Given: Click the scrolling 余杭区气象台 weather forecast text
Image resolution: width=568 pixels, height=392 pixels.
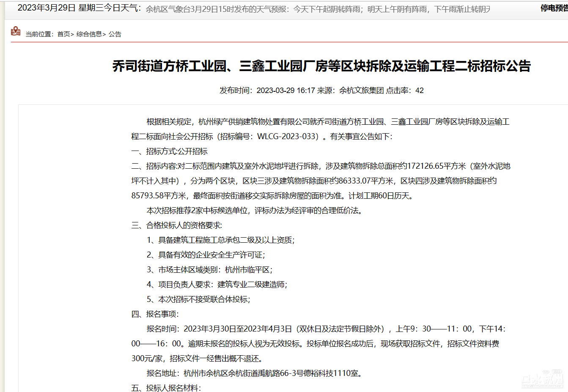Looking at the screenshot, I should tap(318, 9).
